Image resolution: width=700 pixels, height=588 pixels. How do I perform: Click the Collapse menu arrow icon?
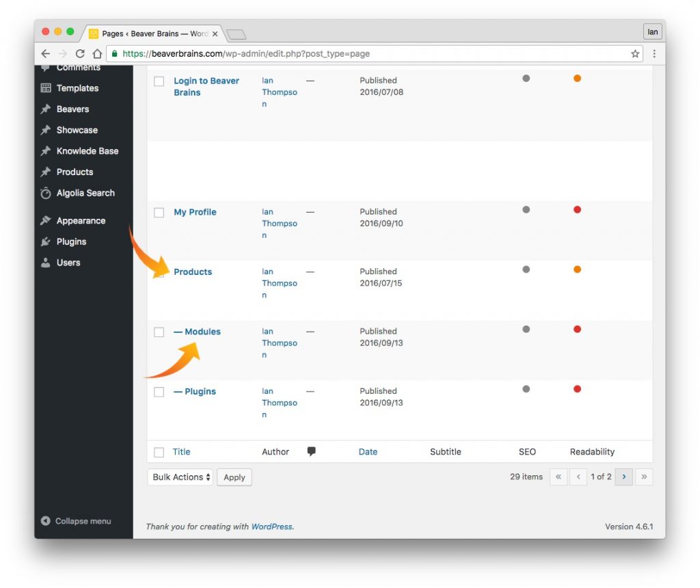coord(46,521)
